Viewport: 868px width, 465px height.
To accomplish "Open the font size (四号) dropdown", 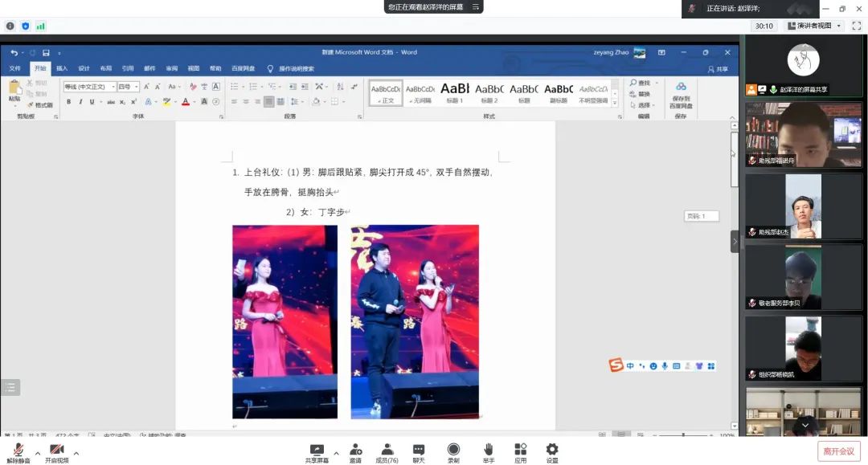I will point(136,87).
